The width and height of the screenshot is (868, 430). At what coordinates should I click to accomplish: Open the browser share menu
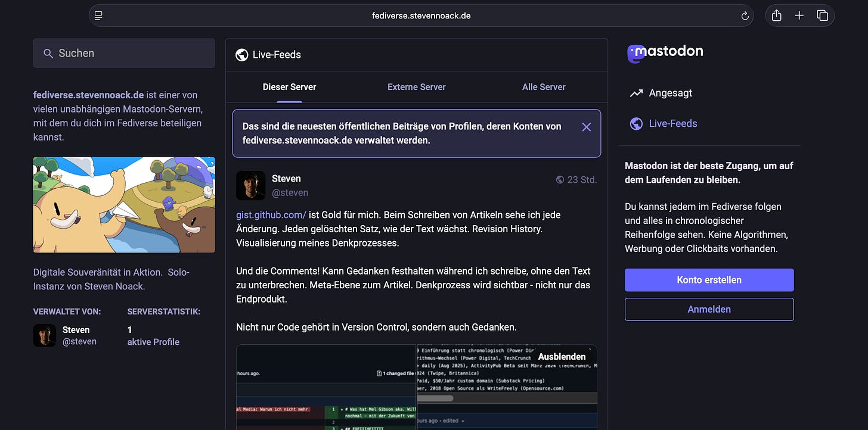coord(776,15)
